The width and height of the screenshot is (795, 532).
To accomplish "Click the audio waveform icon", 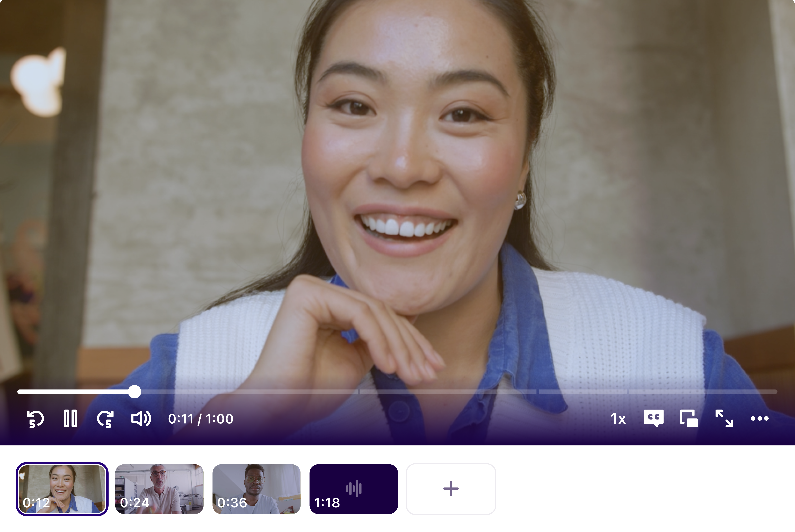I will point(353,489).
